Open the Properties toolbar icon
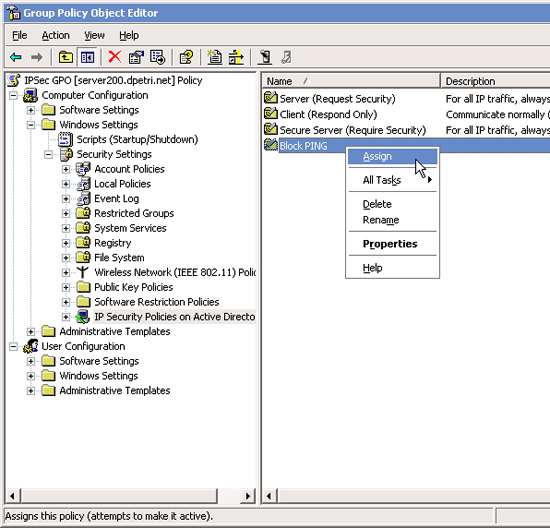Image resolution: width=550 pixels, height=528 pixels. pyautogui.click(x=136, y=57)
